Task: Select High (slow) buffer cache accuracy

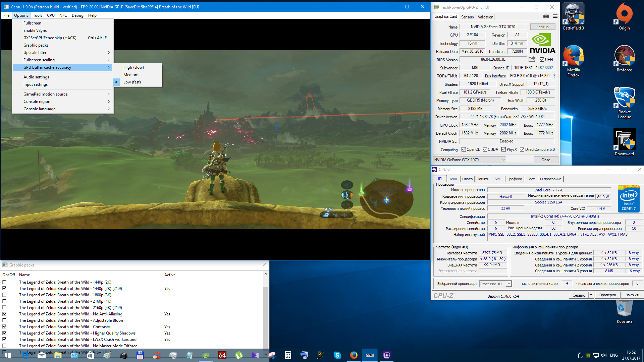Action: pos(133,67)
